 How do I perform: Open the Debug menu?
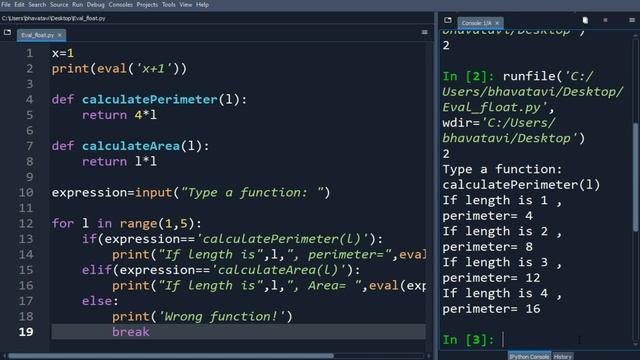[96, 4]
